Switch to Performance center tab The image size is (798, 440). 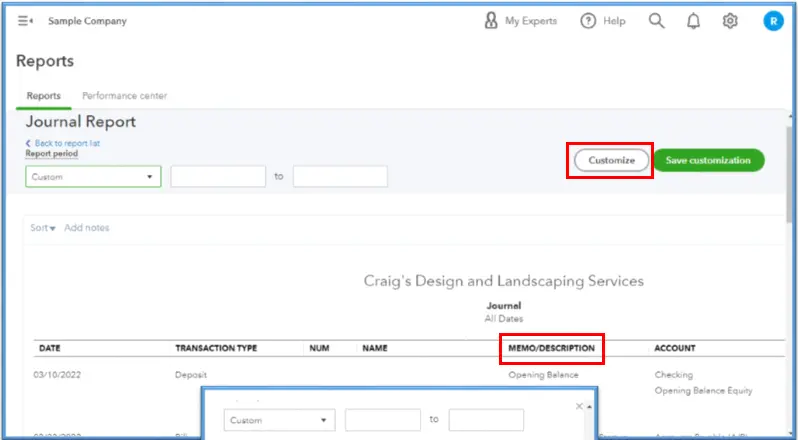[x=124, y=96]
